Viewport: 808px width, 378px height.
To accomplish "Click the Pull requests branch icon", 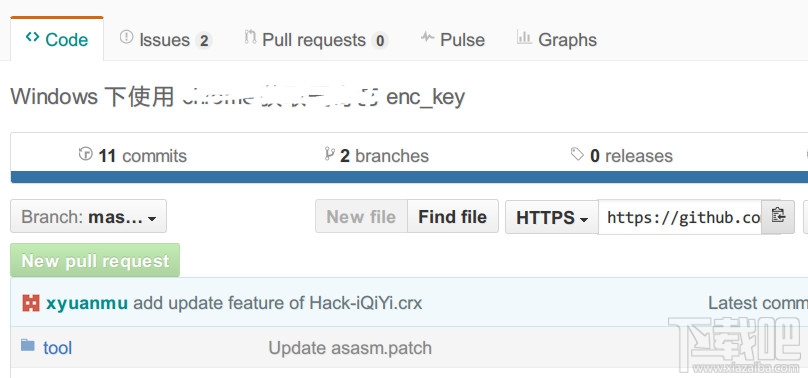I will 250,37.
